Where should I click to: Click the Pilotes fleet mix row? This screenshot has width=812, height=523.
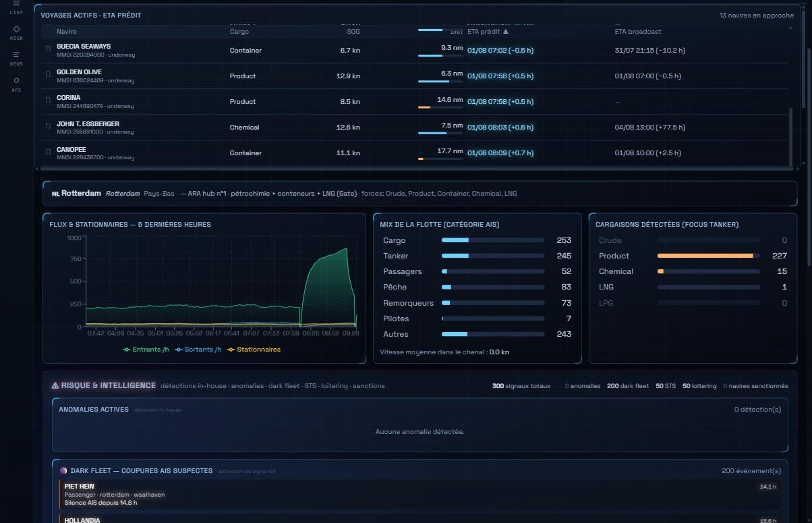pos(477,319)
